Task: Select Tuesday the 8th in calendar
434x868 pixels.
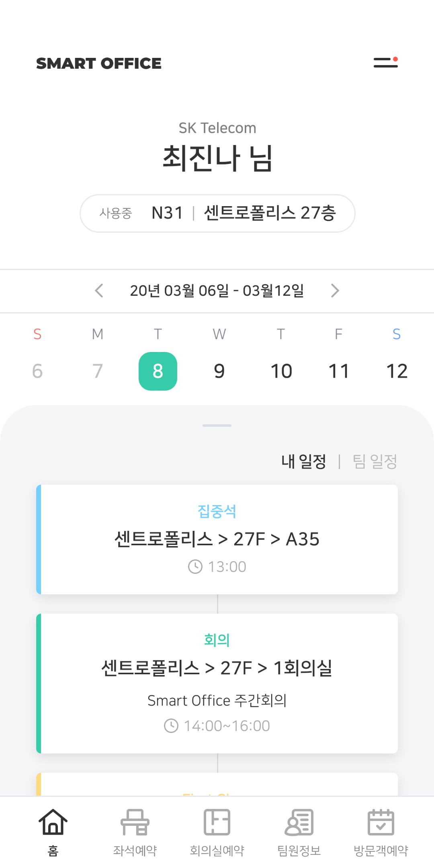Action: click(x=158, y=371)
